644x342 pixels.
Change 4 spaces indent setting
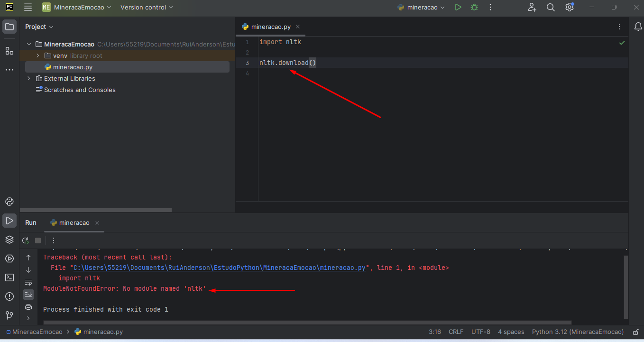(511, 332)
